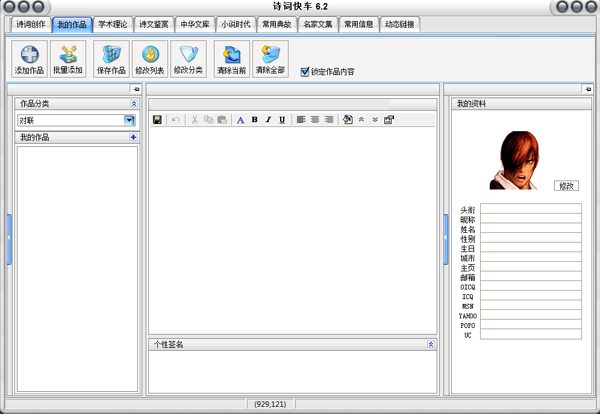
Task: Click the 修改 button beside avatar
Action: click(x=567, y=185)
